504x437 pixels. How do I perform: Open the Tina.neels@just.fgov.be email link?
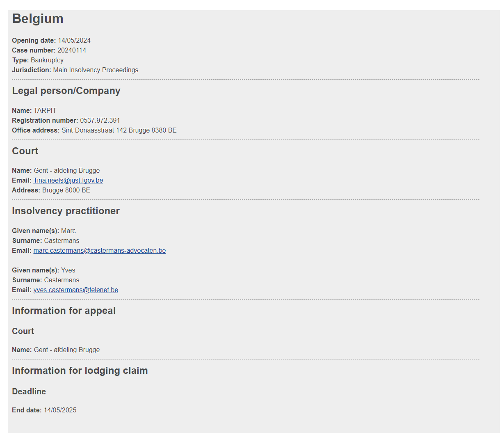pyautogui.click(x=68, y=181)
